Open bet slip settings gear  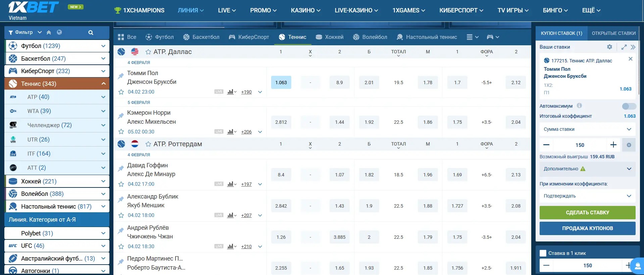pyautogui.click(x=609, y=47)
